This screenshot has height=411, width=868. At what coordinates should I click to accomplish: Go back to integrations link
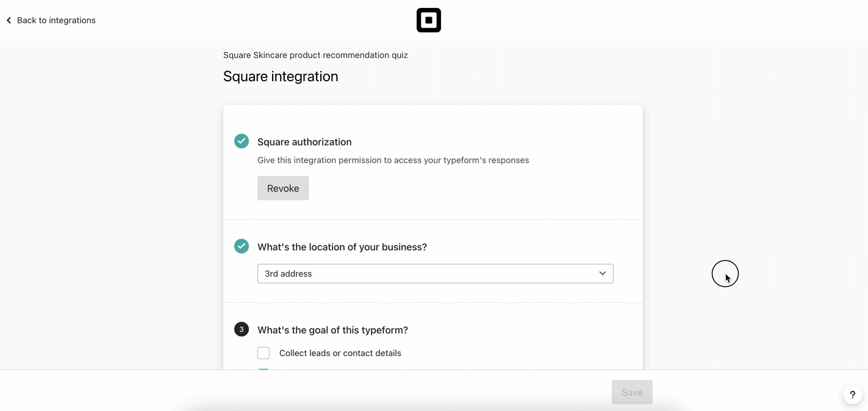(x=51, y=20)
